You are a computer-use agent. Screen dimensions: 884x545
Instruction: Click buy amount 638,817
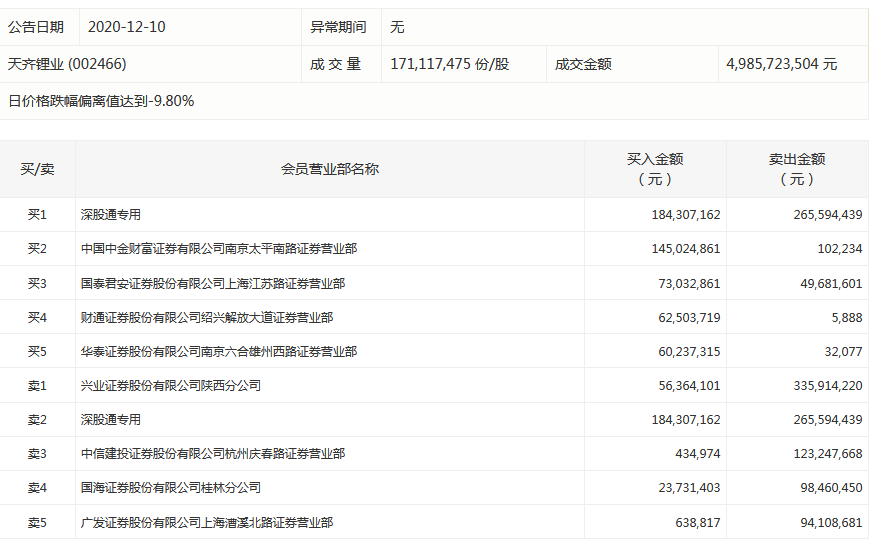pyautogui.click(x=698, y=523)
